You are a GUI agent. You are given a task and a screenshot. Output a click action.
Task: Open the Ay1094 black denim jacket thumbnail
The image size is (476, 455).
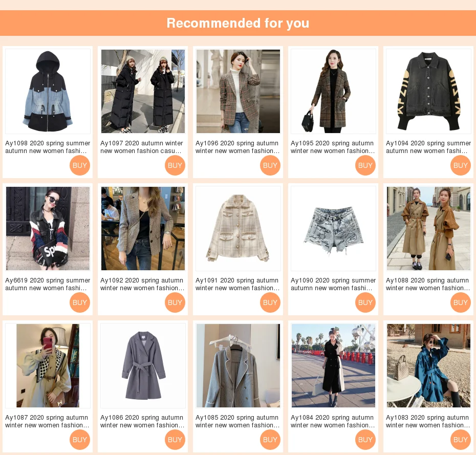point(428,92)
